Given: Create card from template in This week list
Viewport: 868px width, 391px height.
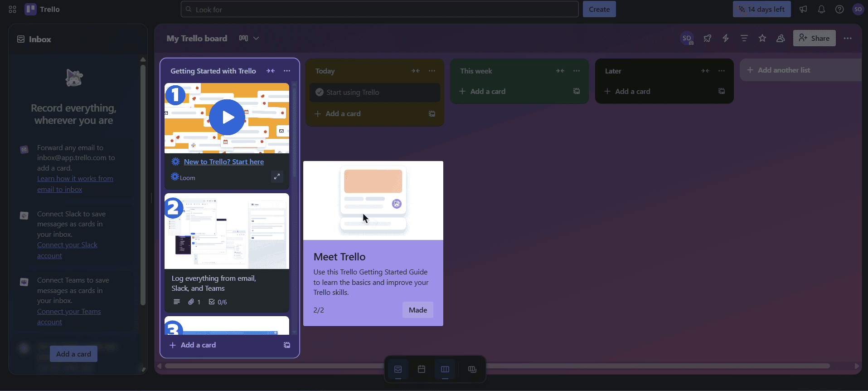Looking at the screenshot, I should click(x=577, y=91).
